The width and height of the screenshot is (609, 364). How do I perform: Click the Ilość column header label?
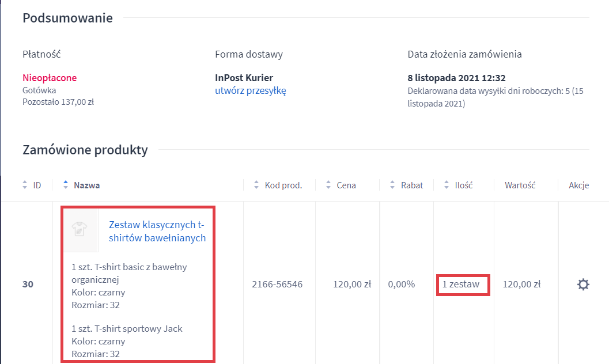click(464, 185)
